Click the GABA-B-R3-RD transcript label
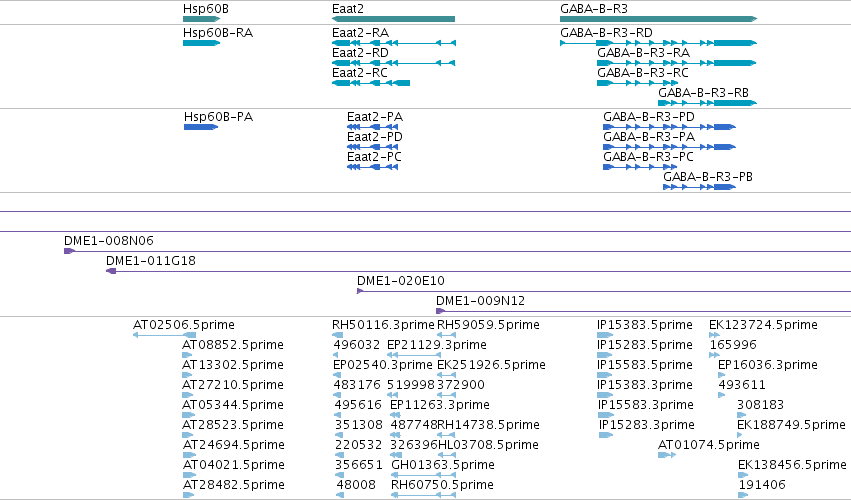The image size is (851, 500). 606,33
